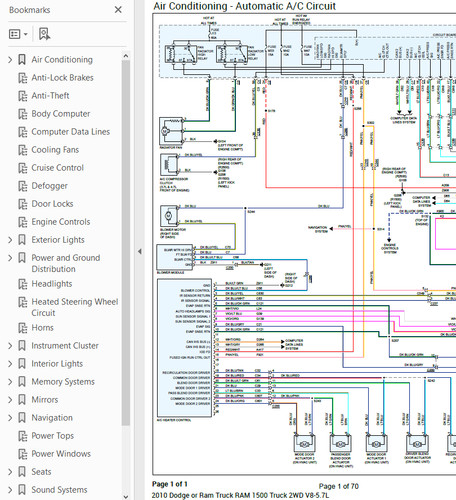This screenshot has height=500, width=456.
Task: Click the bookmarks panel scroll down arrow
Action: point(126,496)
